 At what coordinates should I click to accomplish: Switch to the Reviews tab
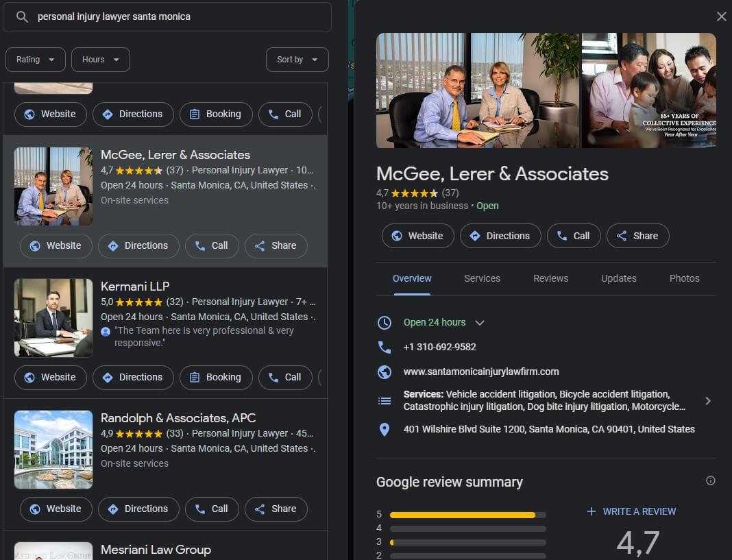[x=551, y=279]
